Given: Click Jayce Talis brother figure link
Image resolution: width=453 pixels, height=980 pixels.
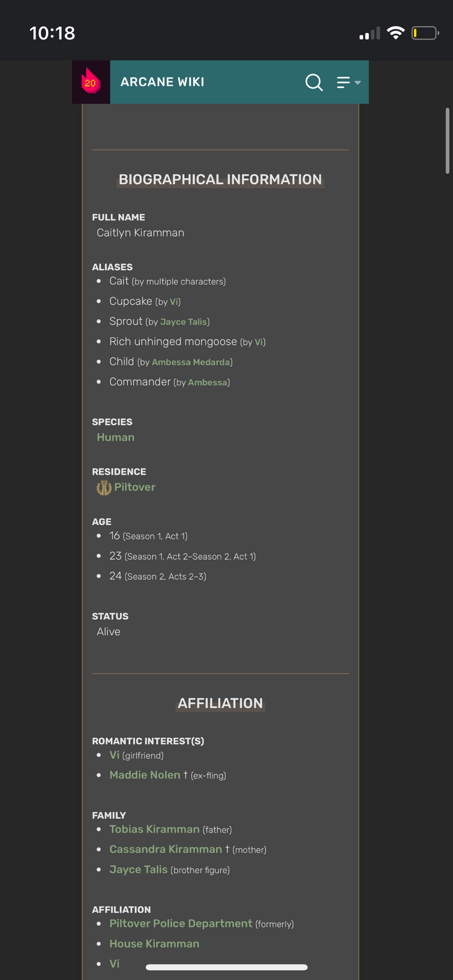Looking at the screenshot, I should (139, 869).
